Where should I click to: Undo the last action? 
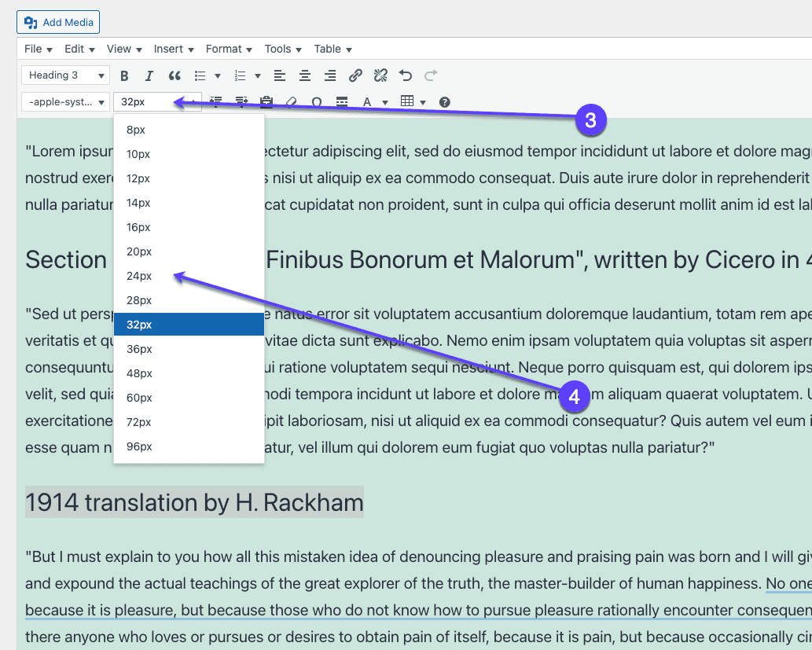(406, 76)
